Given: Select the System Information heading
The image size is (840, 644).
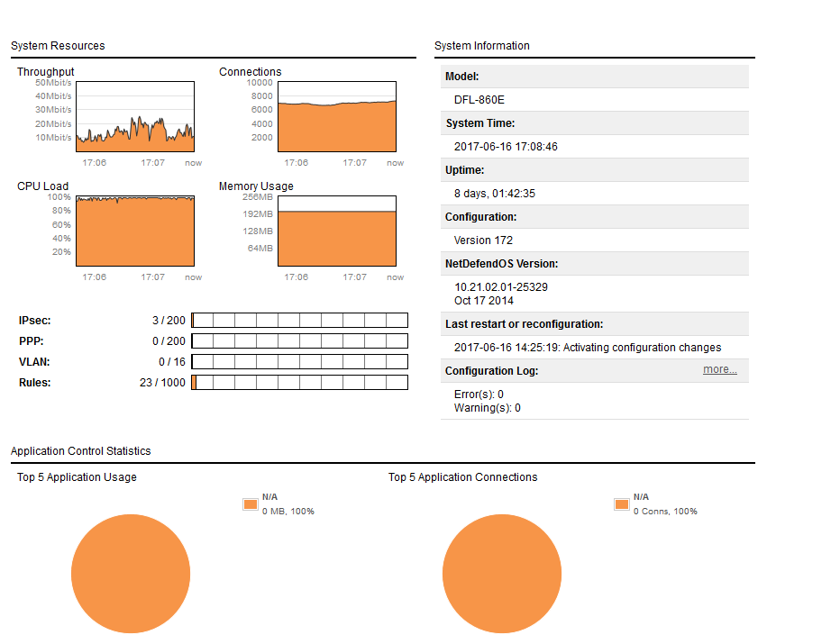Looking at the screenshot, I should pos(482,46).
